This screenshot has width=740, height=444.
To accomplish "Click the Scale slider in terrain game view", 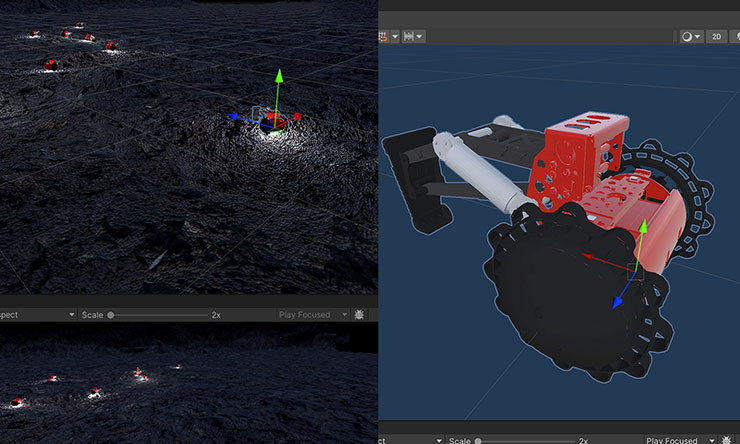I will (111, 314).
